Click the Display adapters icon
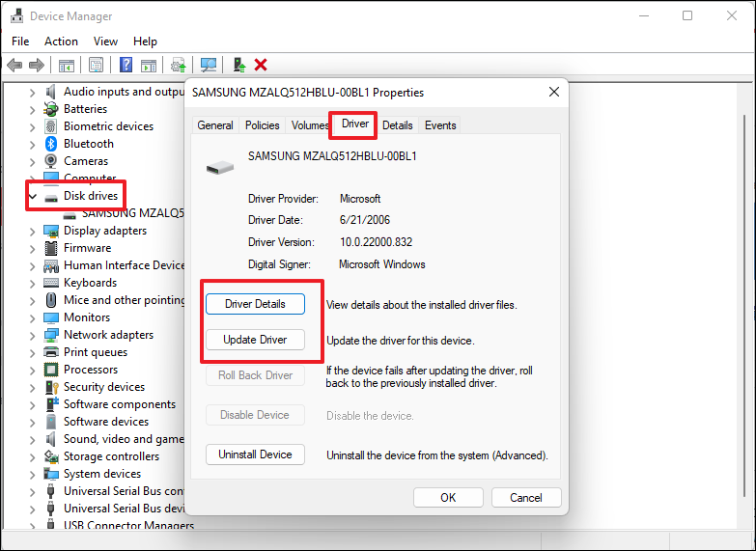This screenshot has height=551, width=756. click(50, 231)
